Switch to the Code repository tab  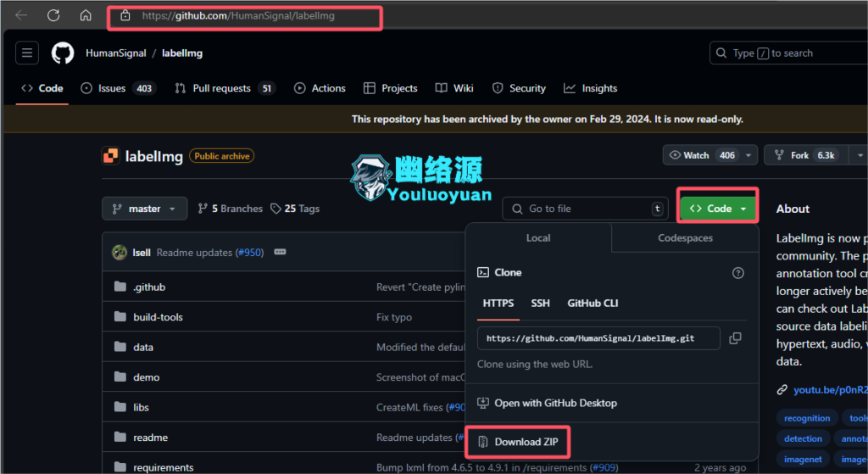pyautogui.click(x=42, y=88)
